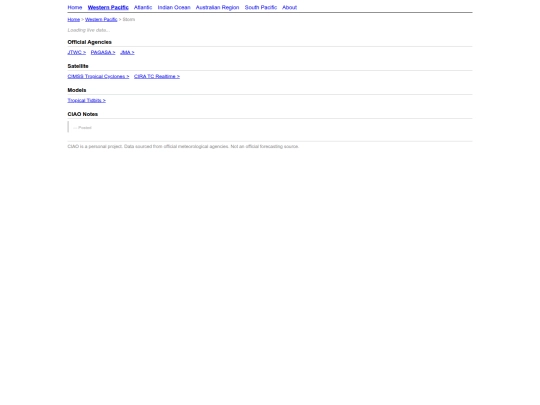Switch to the Australian Region page
Screen dimensions: 540x405
[217, 7]
